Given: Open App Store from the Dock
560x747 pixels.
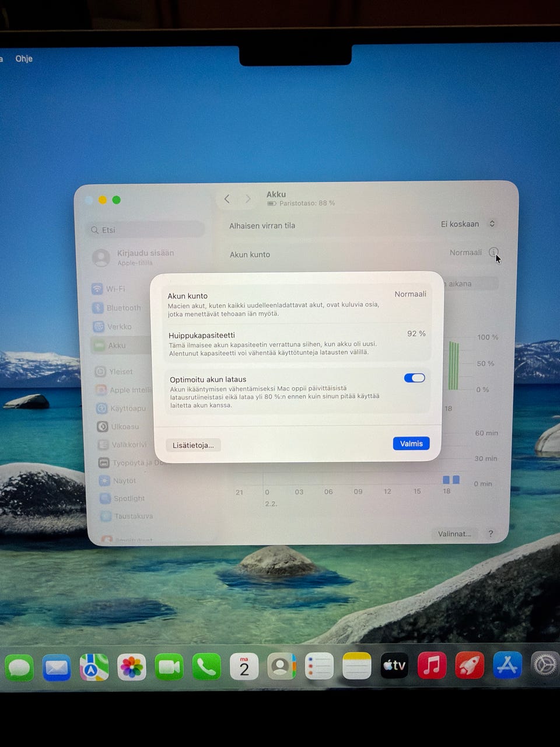Looking at the screenshot, I should tap(507, 665).
